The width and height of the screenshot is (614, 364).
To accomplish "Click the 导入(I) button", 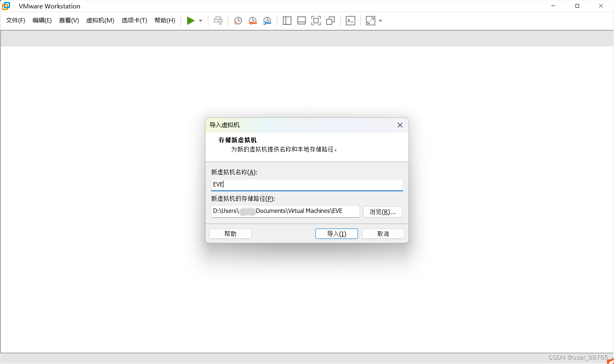I will coord(337,234).
